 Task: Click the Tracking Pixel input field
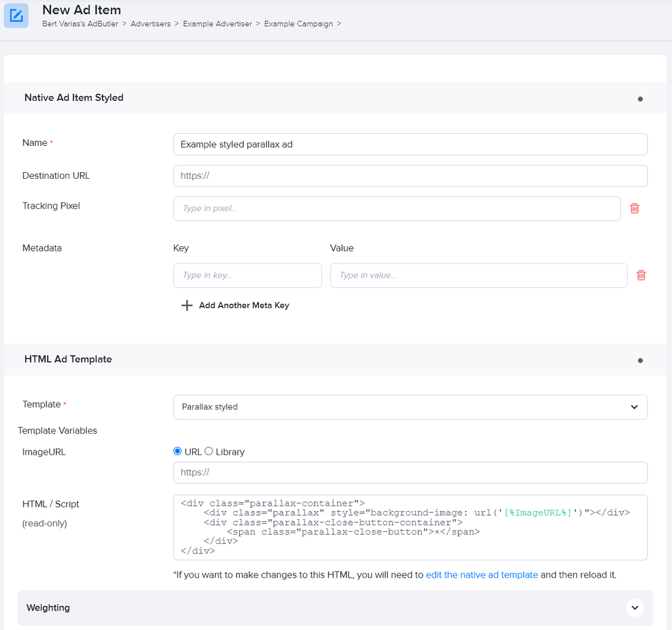tap(397, 209)
